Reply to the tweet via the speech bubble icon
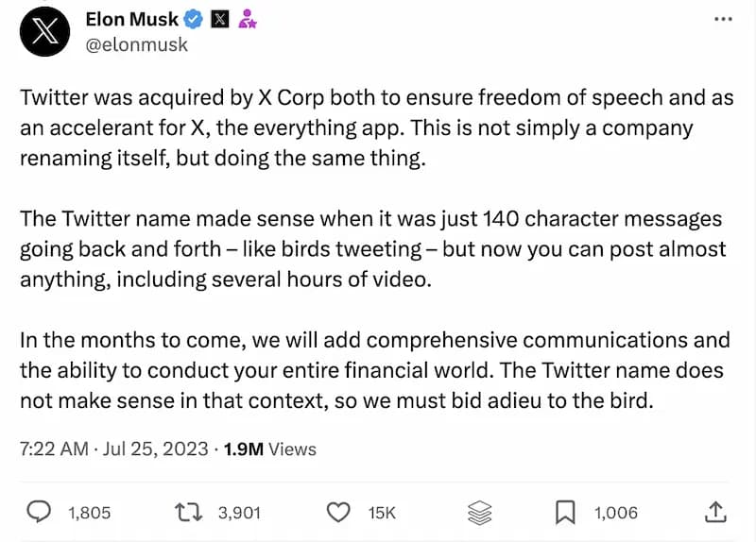 click(x=37, y=513)
